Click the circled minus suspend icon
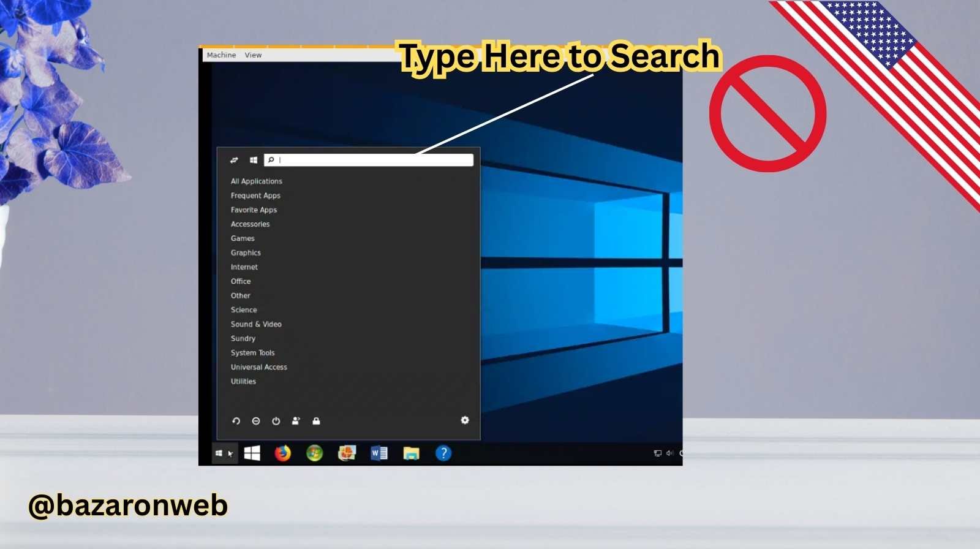 [256, 421]
